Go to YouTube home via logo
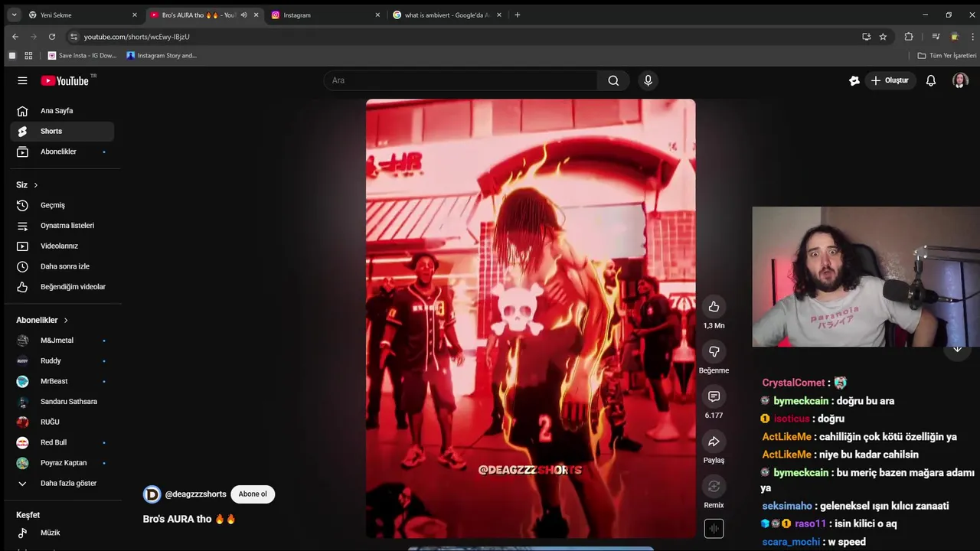The width and height of the screenshot is (980, 551). pyautogui.click(x=65, y=80)
